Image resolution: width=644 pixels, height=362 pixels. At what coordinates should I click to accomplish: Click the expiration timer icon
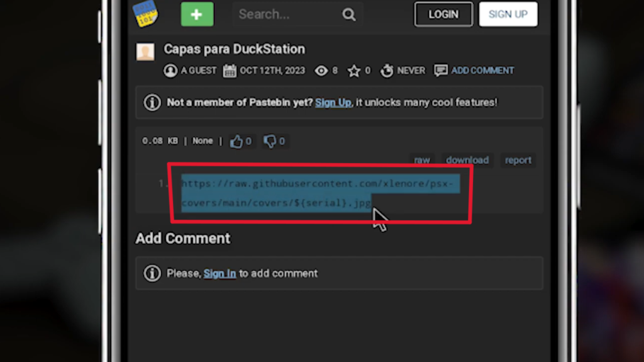click(387, 71)
